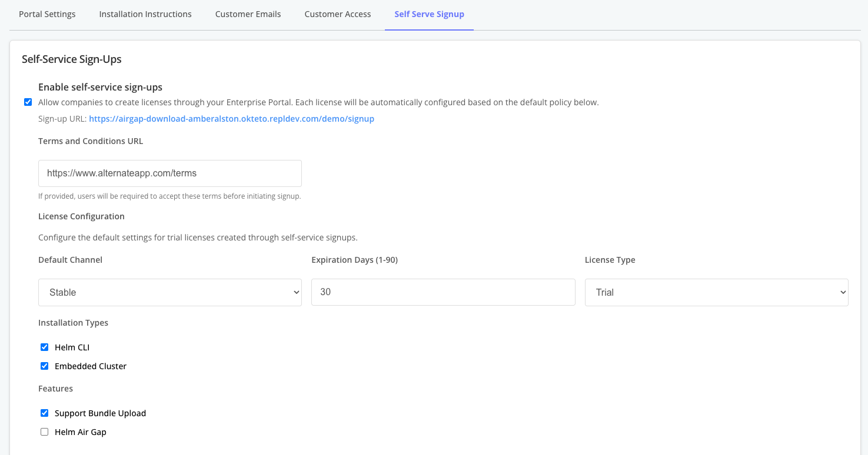Enable the Helm Air Gap feature

[x=44, y=431]
